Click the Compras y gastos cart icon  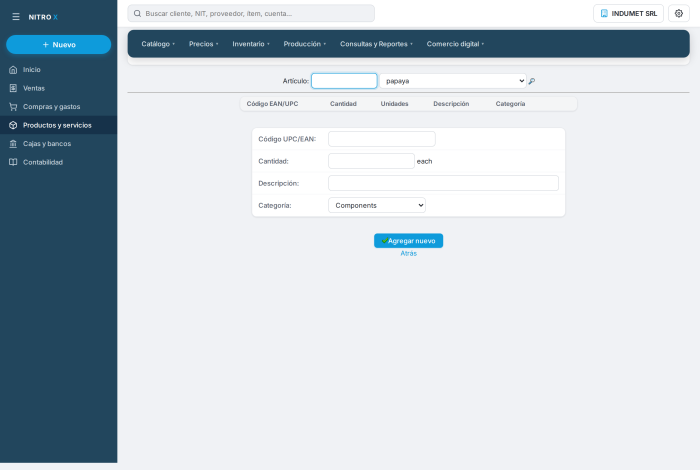(x=13, y=107)
